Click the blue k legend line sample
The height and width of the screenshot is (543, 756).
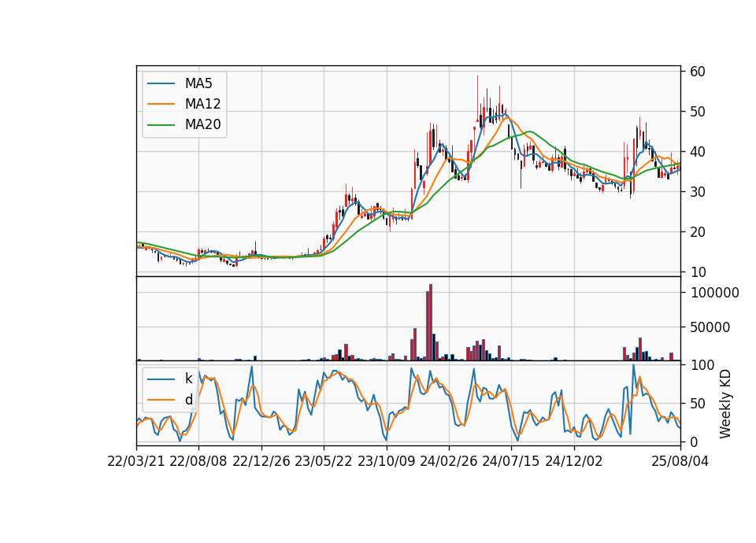(161, 379)
